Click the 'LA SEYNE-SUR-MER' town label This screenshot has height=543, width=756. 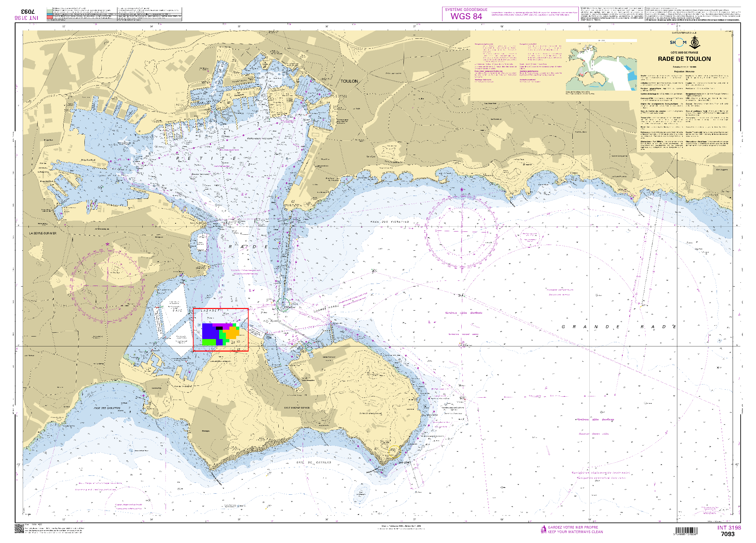click(43, 233)
